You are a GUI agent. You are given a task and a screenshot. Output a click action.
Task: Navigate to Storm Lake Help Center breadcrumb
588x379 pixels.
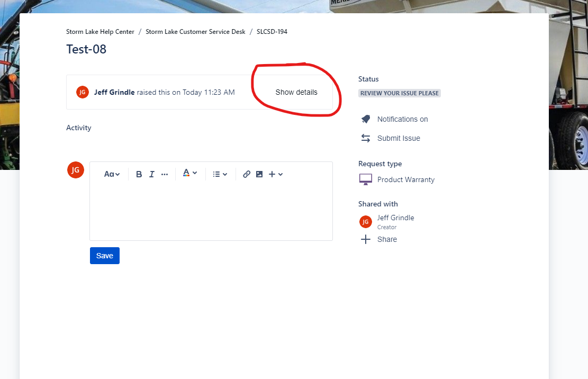[x=100, y=31]
